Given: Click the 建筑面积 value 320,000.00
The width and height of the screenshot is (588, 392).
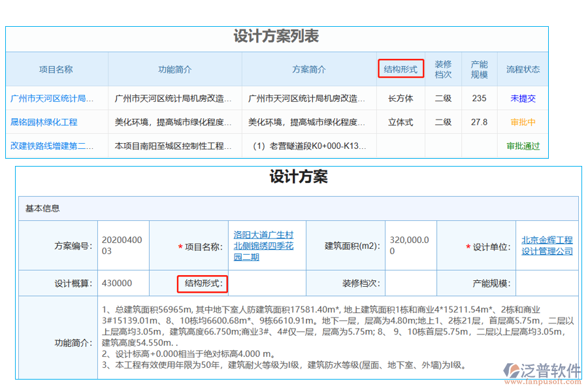Looking at the screenshot, I should pyautogui.click(x=410, y=245).
